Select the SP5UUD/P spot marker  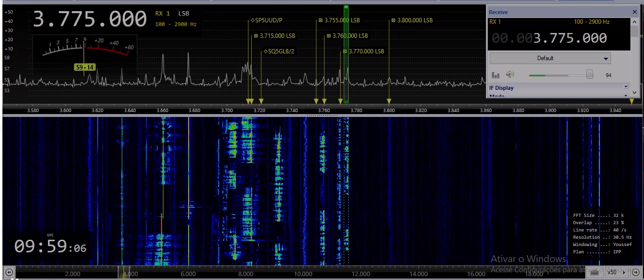(x=267, y=20)
